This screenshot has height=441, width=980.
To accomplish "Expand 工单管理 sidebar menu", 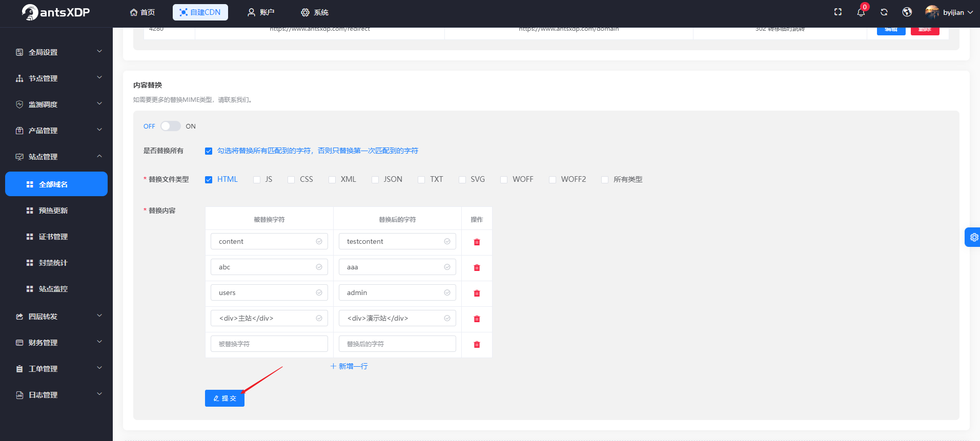I will pos(56,369).
